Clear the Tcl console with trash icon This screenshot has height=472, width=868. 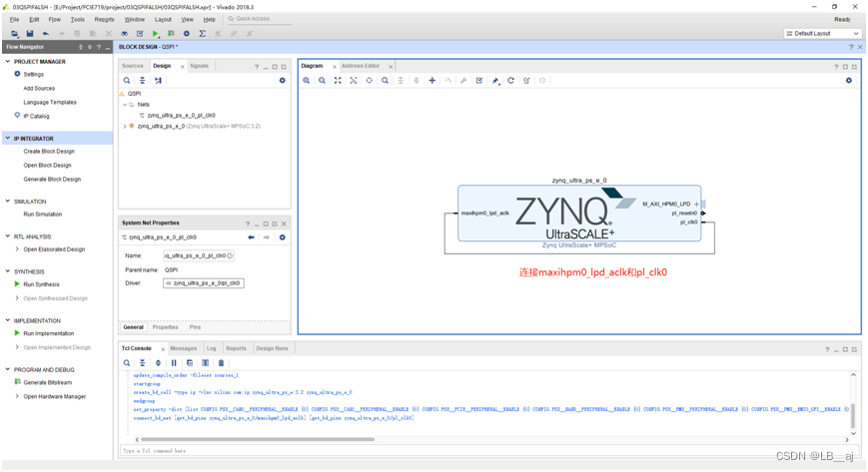(x=221, y=363)
